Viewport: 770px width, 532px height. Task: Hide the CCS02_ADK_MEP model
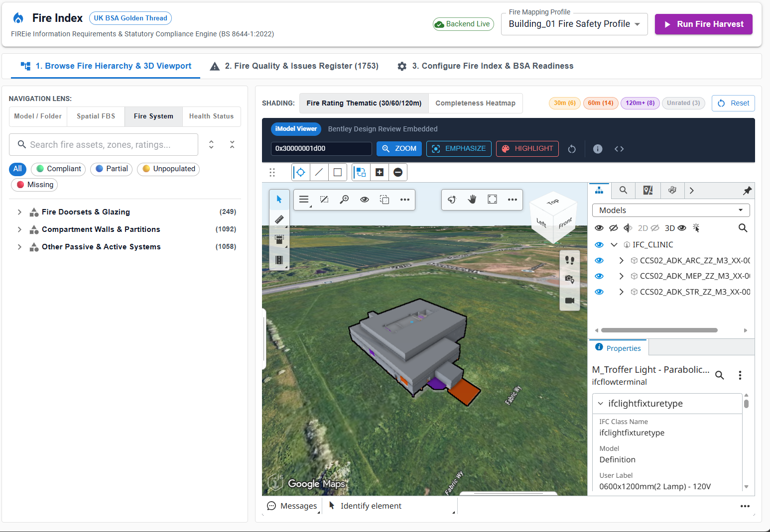[x=599, y=276]
